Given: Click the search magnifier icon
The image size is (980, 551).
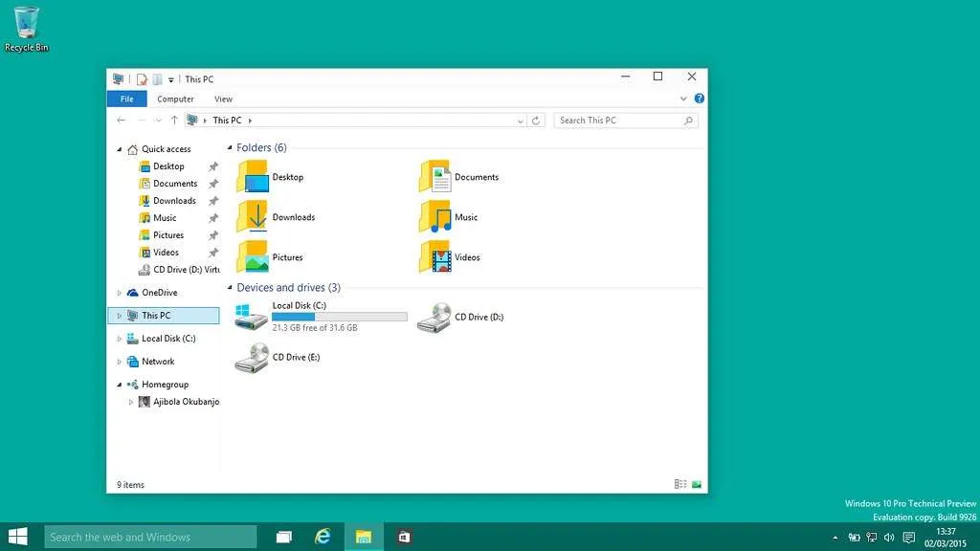Looking at the screenshot, I should pos(688,121).
